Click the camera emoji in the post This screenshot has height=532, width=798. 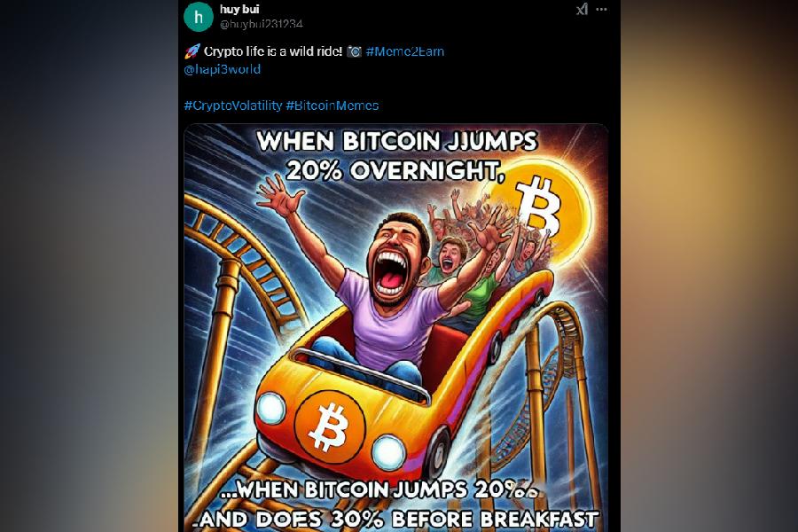[x=354, y=51]
